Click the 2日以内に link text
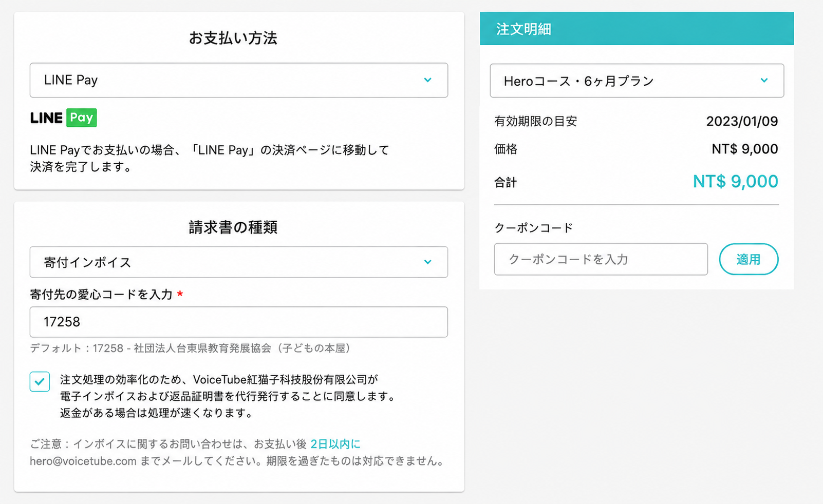Viewport: 823px width, 504px height. (335, 444)
